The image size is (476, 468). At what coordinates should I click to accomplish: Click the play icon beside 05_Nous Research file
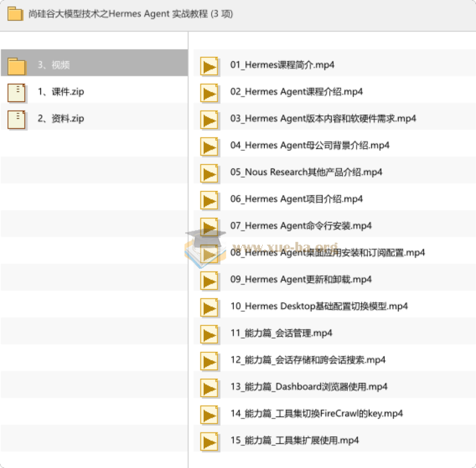click(209, 173)
